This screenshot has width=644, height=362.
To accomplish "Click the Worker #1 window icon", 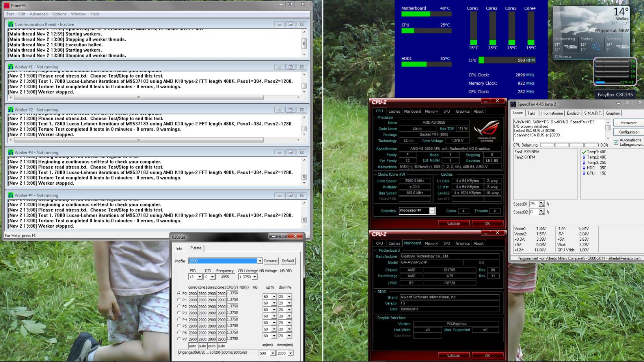I will [11, 67].
